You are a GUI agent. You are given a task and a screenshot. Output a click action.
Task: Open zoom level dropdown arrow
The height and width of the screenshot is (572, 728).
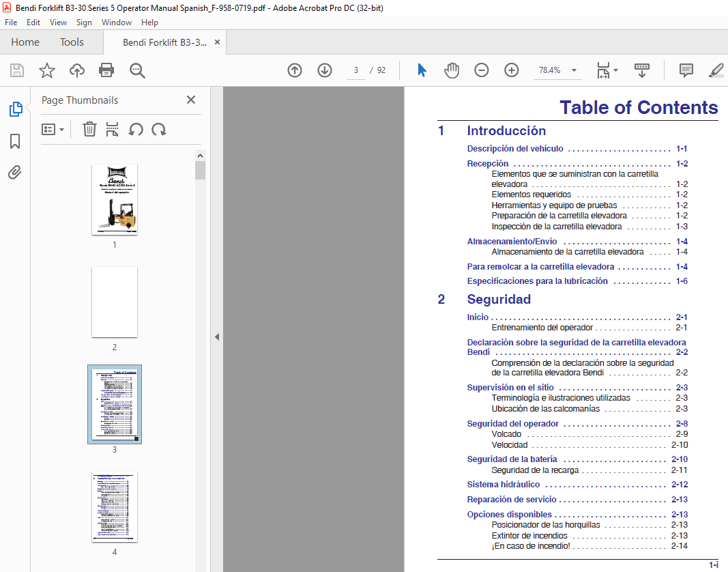tap(574, 70)
